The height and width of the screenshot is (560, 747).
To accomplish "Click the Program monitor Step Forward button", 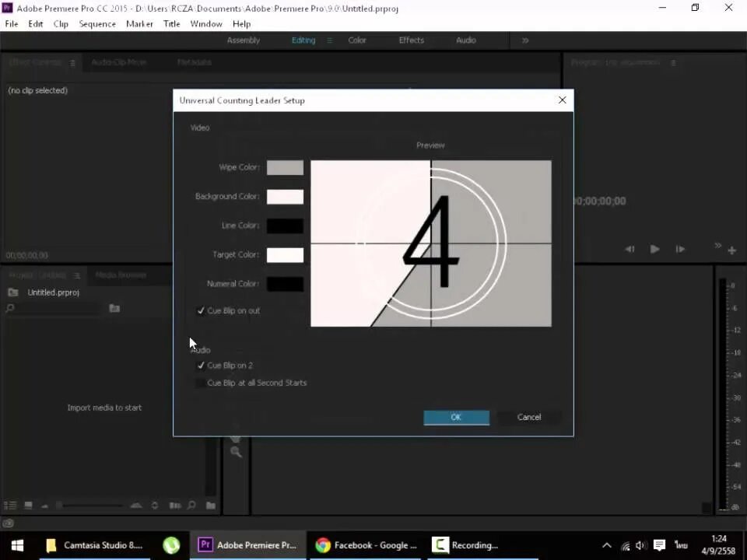I will coord(680,249).
